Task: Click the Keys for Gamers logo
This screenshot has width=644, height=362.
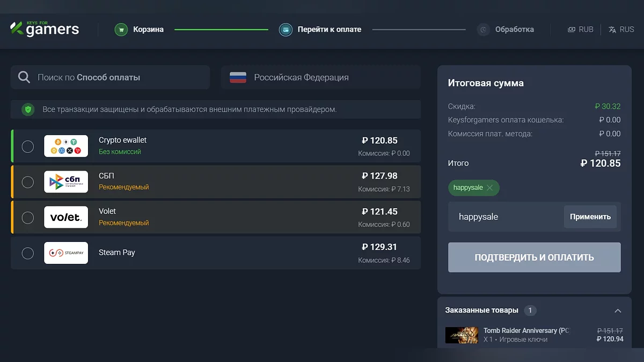Action: (45, 29)
